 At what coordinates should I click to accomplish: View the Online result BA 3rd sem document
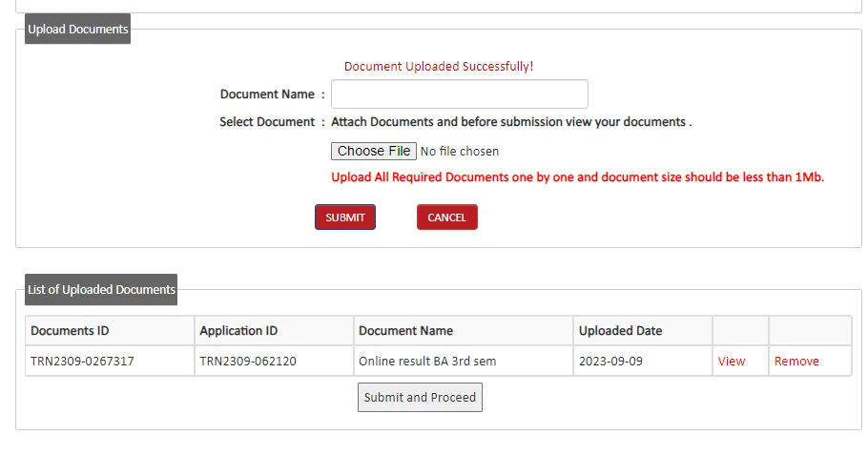tap(732, 362)
